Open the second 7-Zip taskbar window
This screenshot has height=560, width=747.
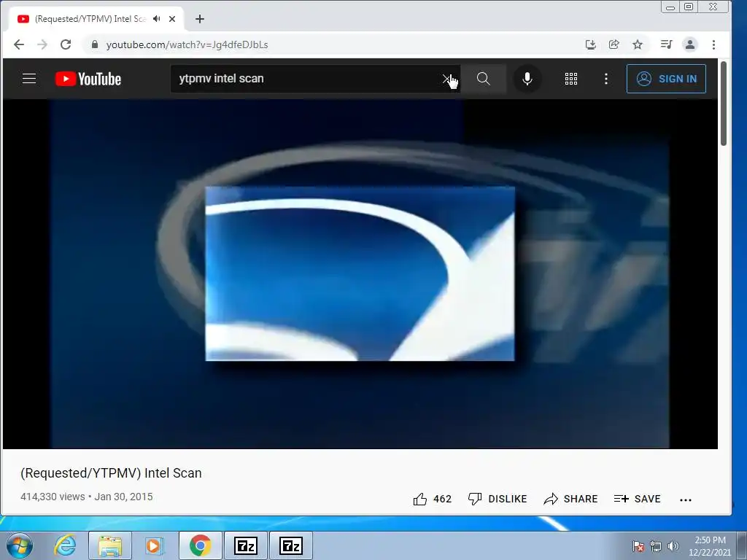pos(291,545)
